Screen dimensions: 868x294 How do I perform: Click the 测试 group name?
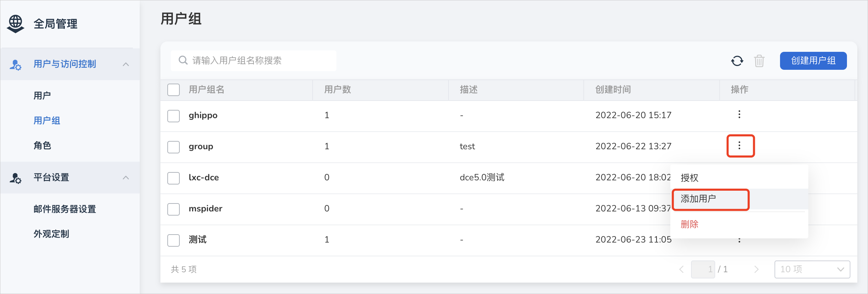tap(197, 239)
